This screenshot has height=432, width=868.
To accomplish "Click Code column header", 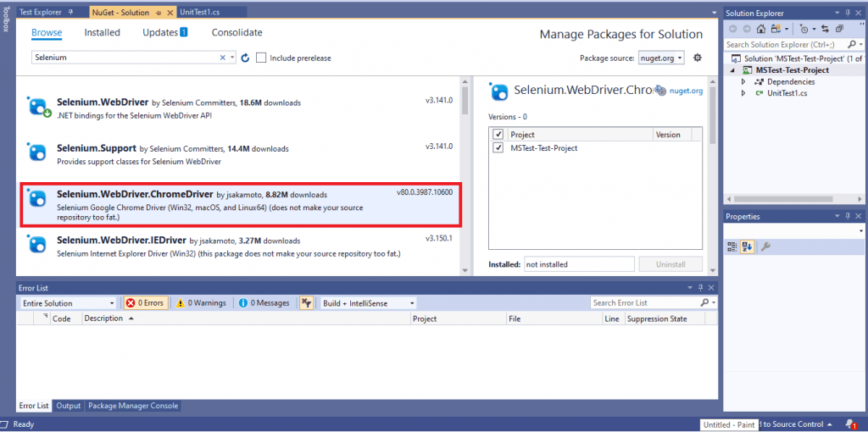I will (66, 318).
